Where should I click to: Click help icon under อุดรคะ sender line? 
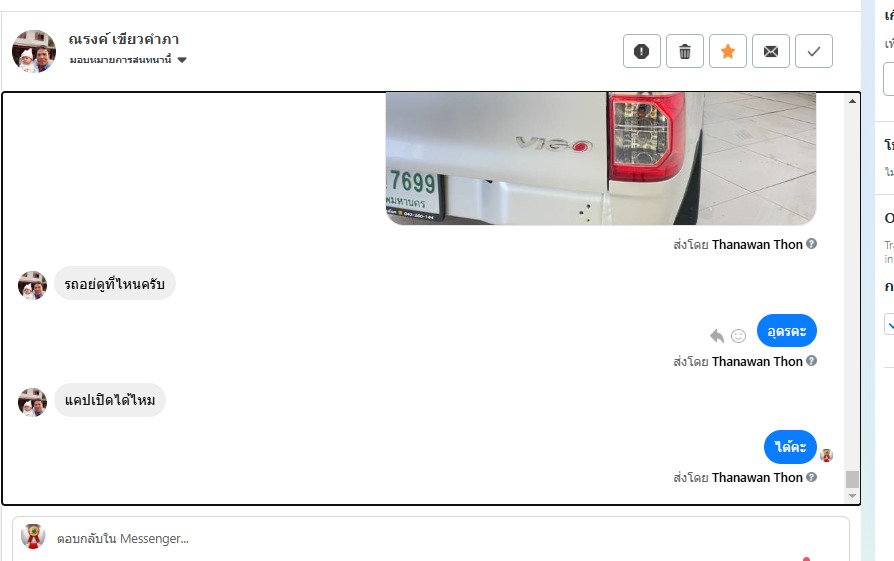[811, 361]
